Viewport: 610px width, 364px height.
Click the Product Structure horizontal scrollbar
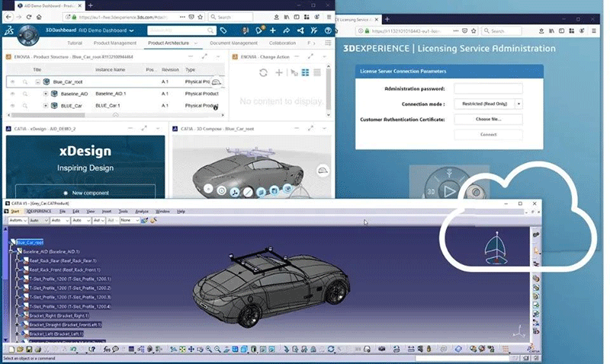[x=48, y=115]
